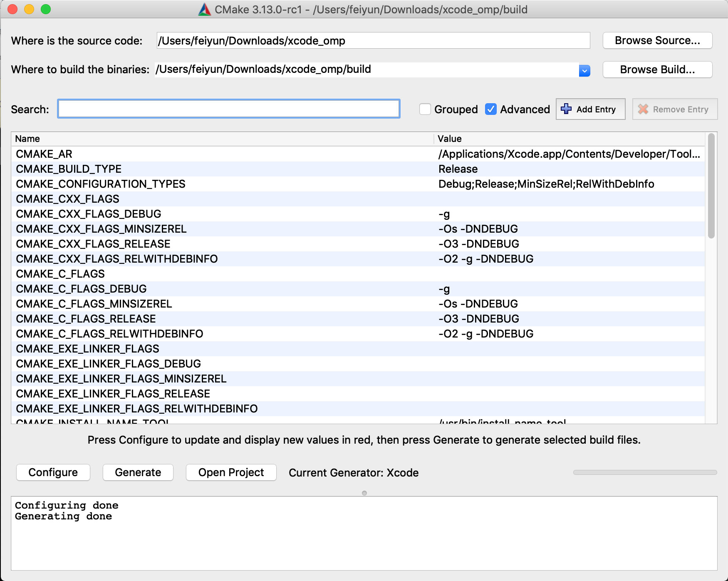Open the build binaries path dropdown
Image resolution: width=728 pixels, height=581 pixels.
[x=584, y=71]
